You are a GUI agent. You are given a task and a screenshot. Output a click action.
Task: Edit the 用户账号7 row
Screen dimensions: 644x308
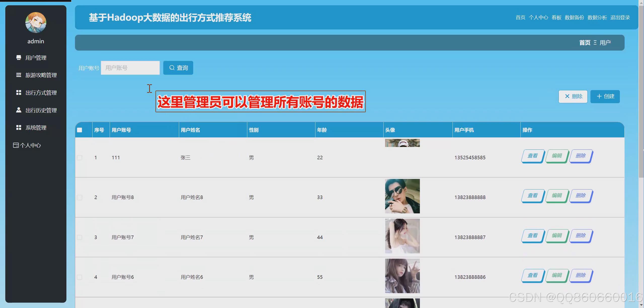[x=557, y=236]
